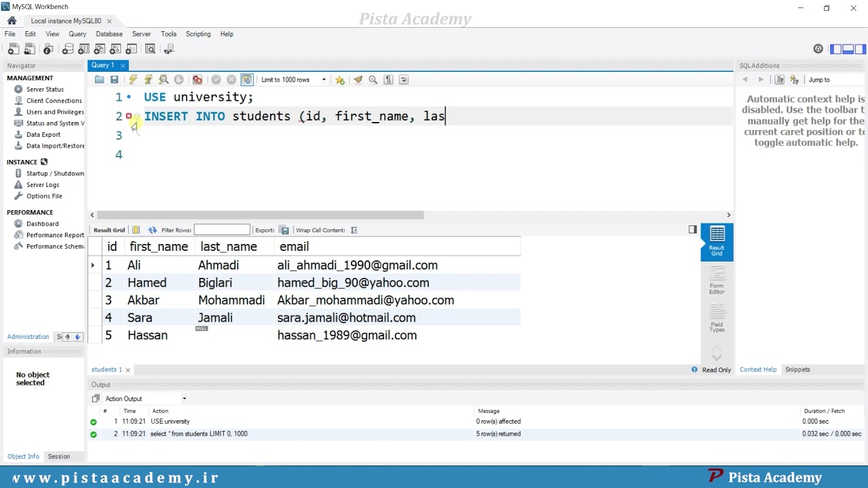The image size is (868, 488).
Task: Open the Scripting menu
Action: pyautogui.click(x=198, y=34)
